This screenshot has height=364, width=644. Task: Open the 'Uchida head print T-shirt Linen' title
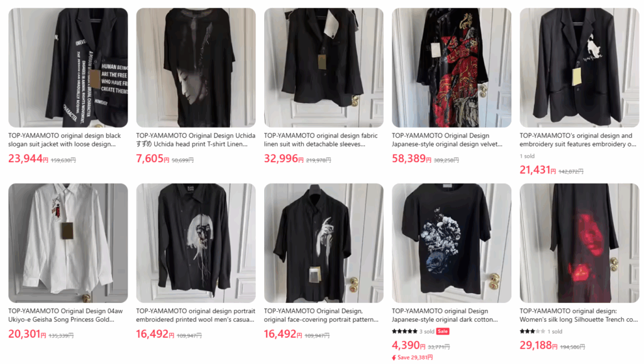pyautogui.click(x=196, y=140)
